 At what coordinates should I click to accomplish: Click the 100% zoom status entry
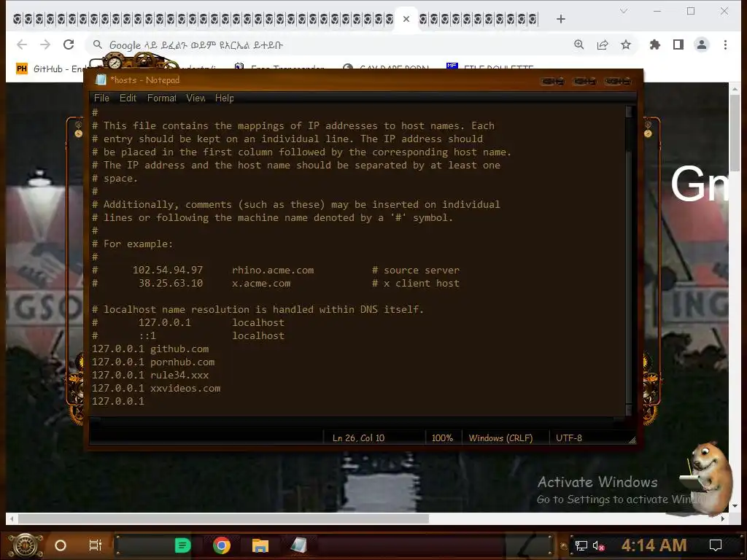click(x=442, y=437)
